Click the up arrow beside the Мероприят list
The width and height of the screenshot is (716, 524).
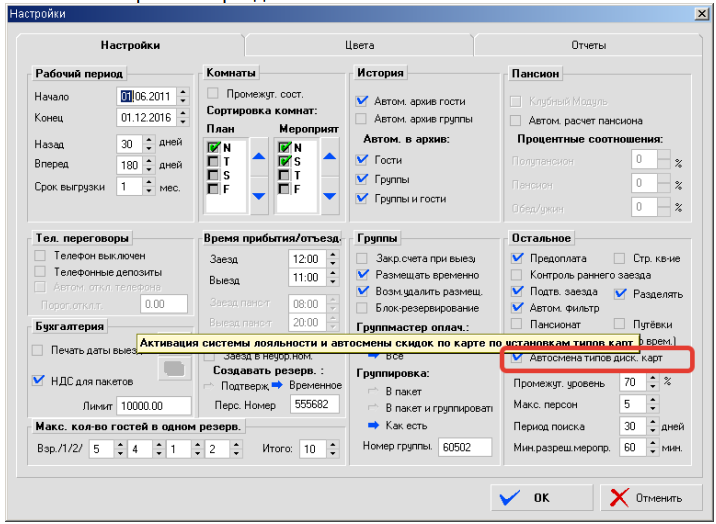[329, 157]
